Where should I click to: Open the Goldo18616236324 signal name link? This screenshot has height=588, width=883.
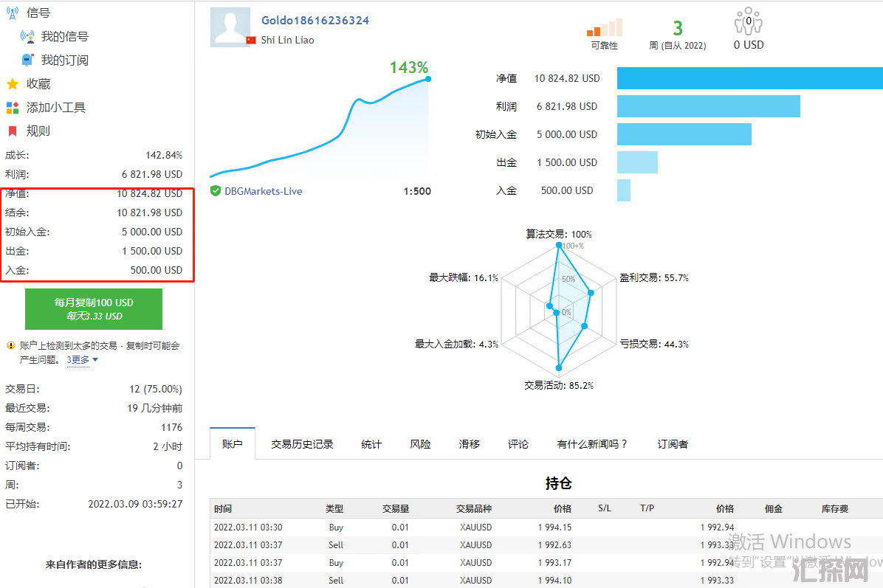click(x=315, y=21)
